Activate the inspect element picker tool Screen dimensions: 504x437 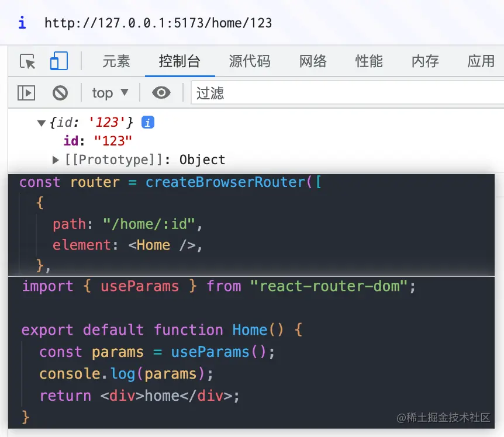pos(27,61)
